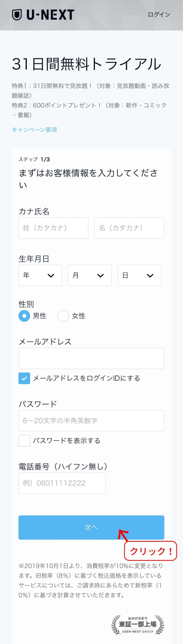Click the chevron arrow in 日 dropdown

(150, 275)
